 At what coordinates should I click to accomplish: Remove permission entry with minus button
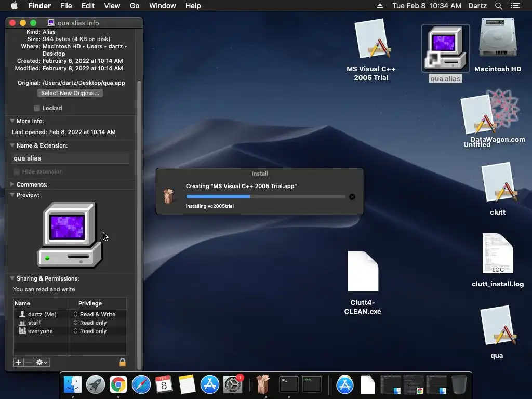29,362
